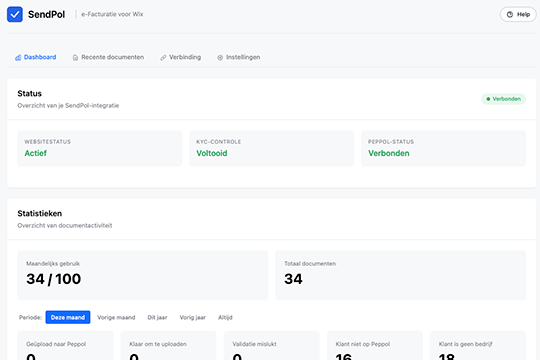Click the Maandelijks gebruik 34 / 100 card
Image resolution: width=540 pixels, height=360 pixels.
(143, 275)
